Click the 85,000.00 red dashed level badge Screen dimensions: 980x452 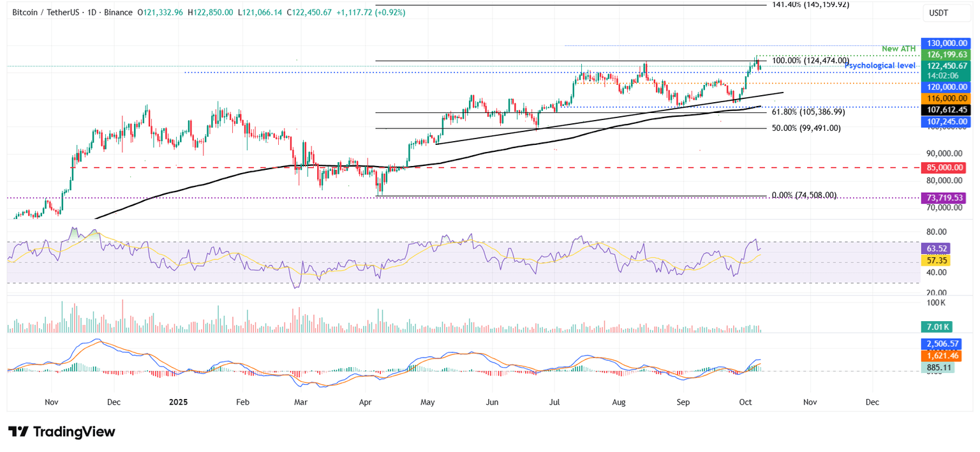pyautogui.click(x=946, y=167)
